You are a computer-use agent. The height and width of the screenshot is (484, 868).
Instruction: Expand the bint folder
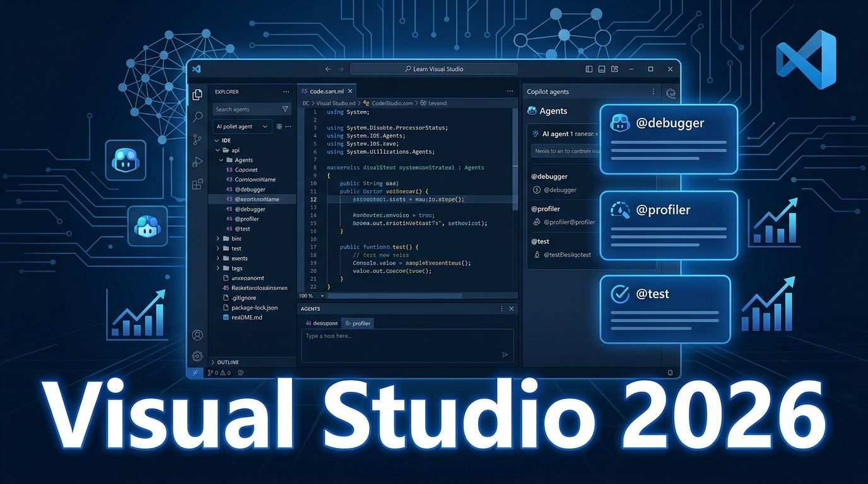(x=218, y=239)
